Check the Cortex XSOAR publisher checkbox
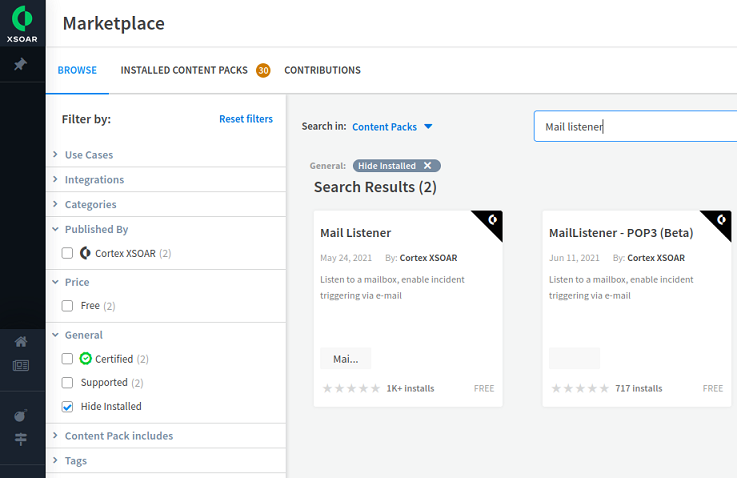Viewport: 737px width, 478px height. coord(68,253)
